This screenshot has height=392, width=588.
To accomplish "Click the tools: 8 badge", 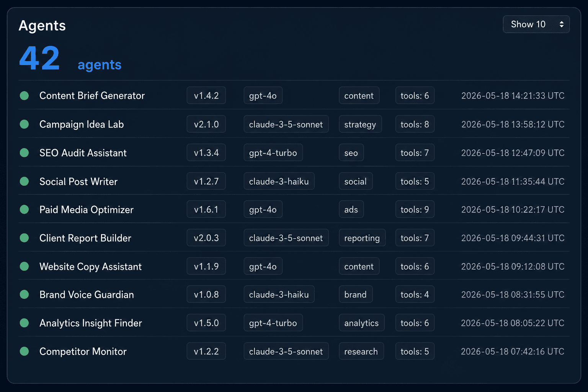I will pos(415,124).
